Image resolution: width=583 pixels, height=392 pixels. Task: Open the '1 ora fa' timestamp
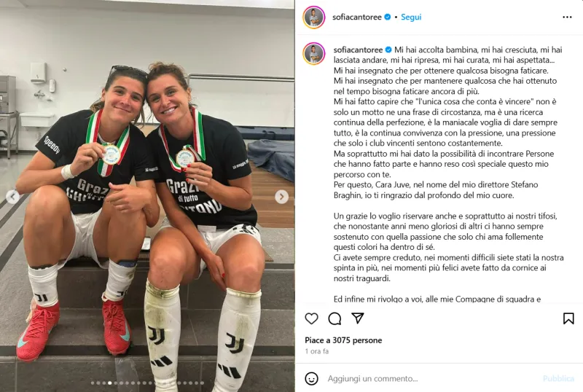pos(317,351)
